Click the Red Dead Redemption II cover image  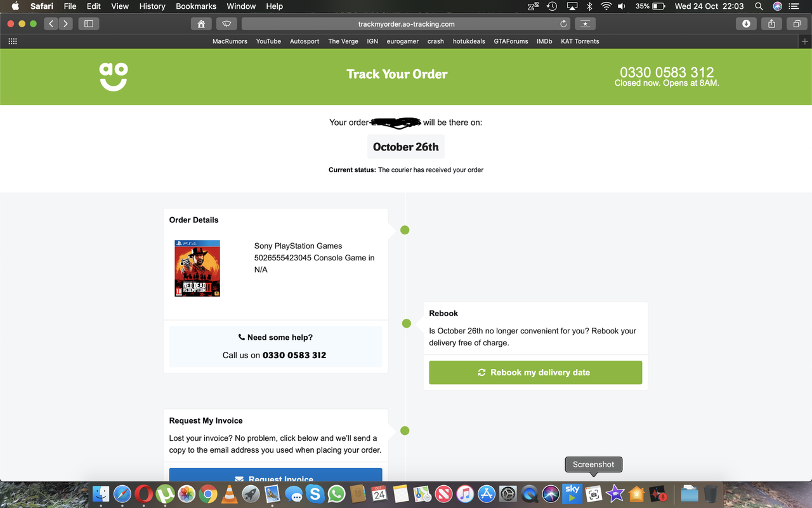click(x=197, y=268)
